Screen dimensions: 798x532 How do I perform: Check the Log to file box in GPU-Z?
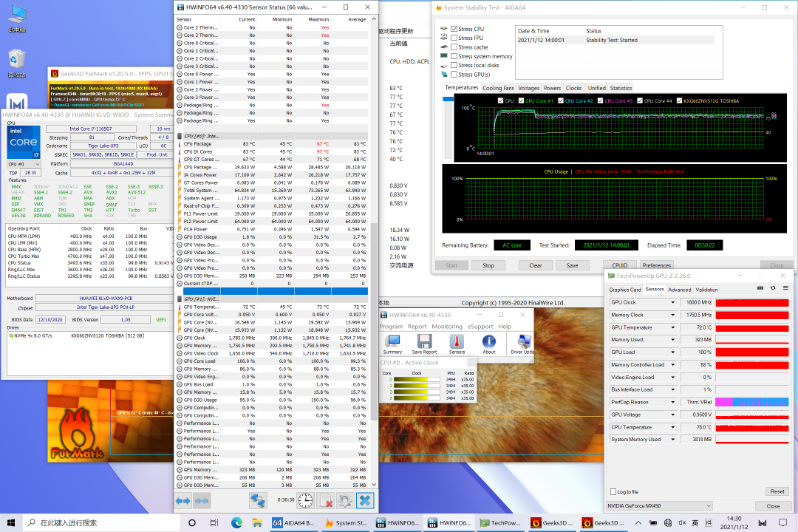pos(613,491)
